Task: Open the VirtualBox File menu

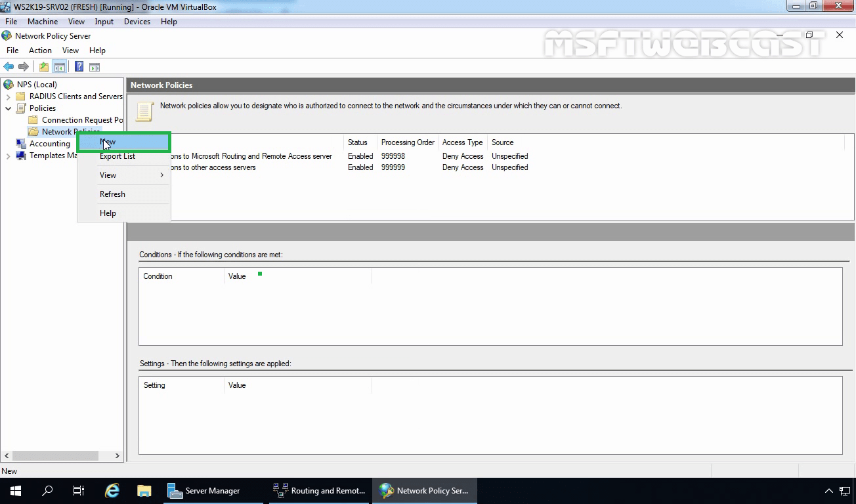Action: click(x=11, y=22)
